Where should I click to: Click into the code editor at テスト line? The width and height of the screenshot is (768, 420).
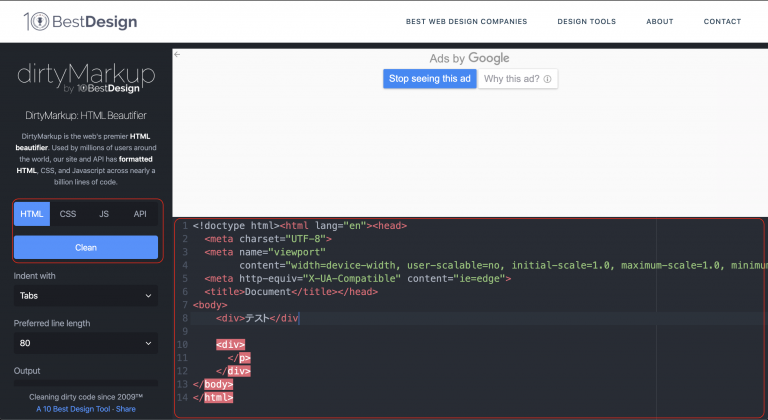pyautogui.click(x=257, y=318)
